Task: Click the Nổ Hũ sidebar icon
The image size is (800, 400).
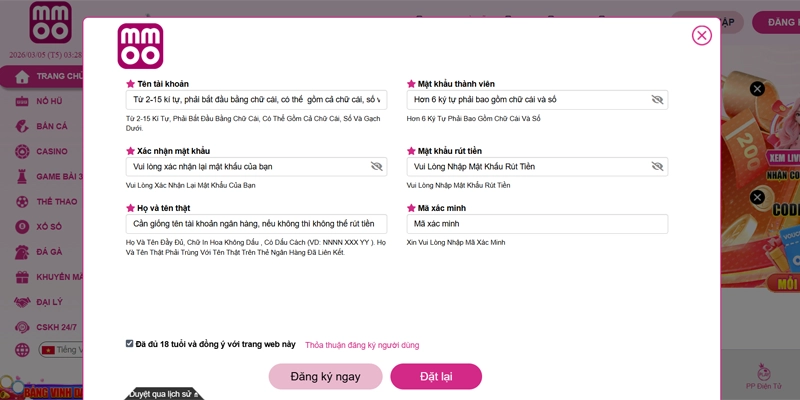Action: (x=20, y=101)
